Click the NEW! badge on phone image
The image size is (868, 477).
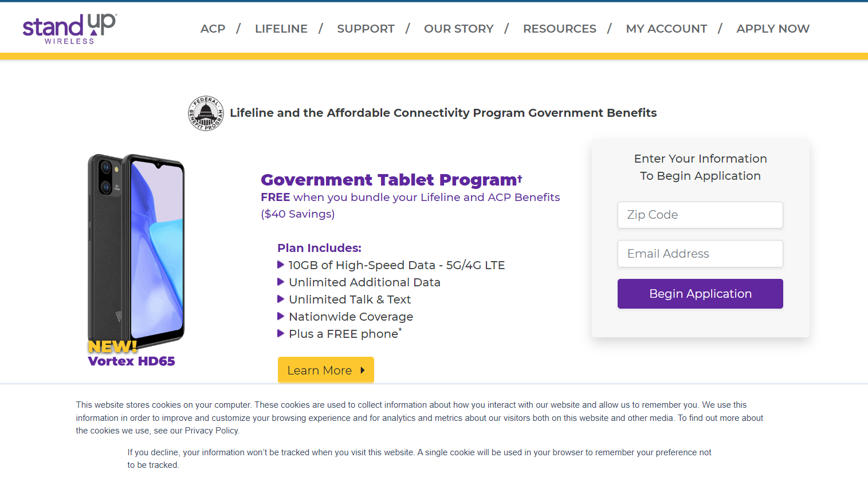point(112,346)
